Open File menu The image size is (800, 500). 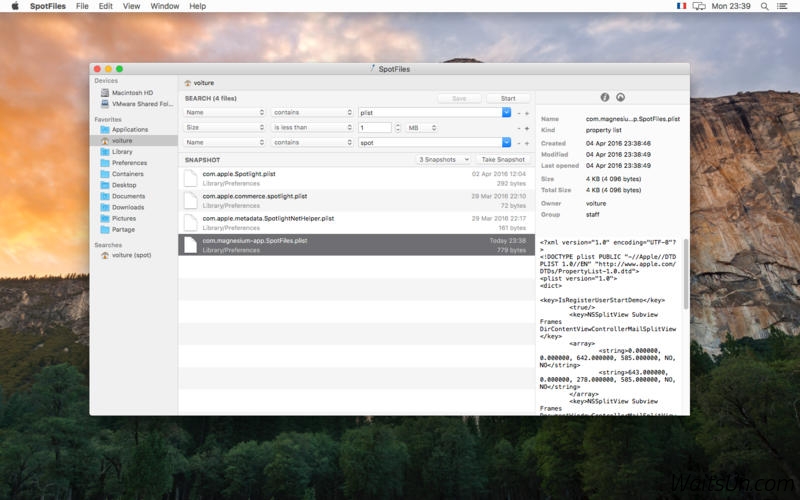(82, 6)
